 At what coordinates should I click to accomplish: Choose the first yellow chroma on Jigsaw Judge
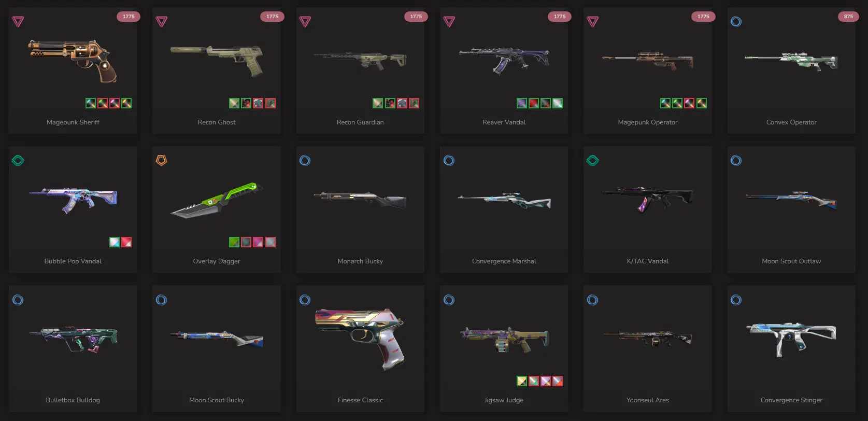522,381
